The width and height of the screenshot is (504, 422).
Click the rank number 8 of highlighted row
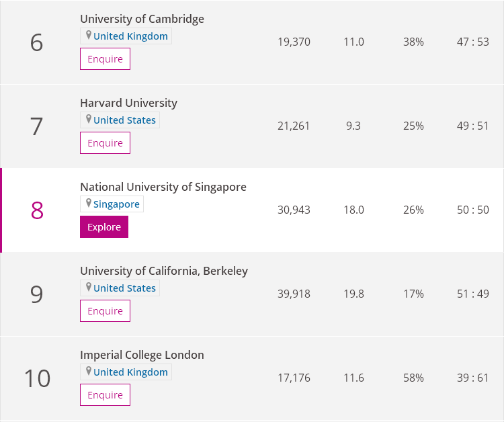pyautogui.click(x=37, y=210)
